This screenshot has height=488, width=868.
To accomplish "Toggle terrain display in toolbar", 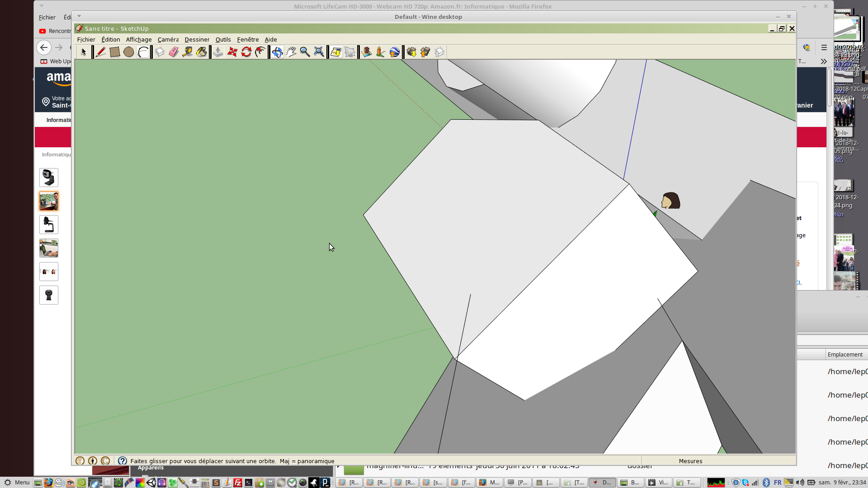I will point(349,52).
